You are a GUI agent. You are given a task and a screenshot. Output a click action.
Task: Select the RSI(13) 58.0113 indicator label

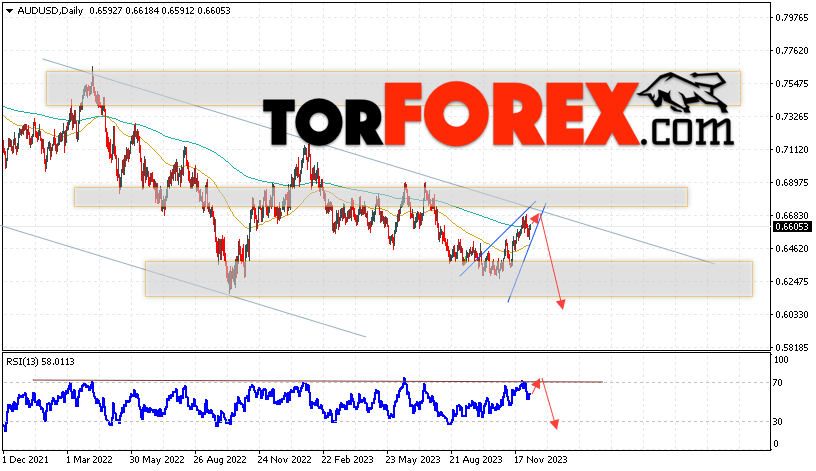[x=41, y=361]
